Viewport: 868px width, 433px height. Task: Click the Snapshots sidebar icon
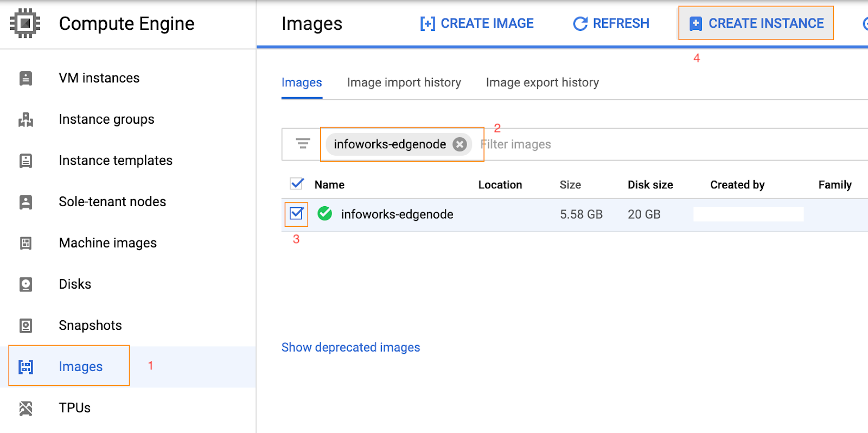point(25,326)
